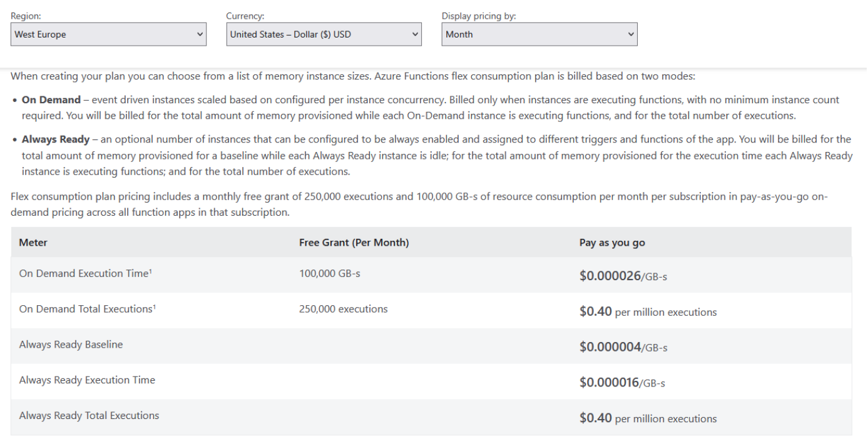Click the Always Ready Baseline row label
Viewport: 868px width, 444px height.
tap(71, 345)
